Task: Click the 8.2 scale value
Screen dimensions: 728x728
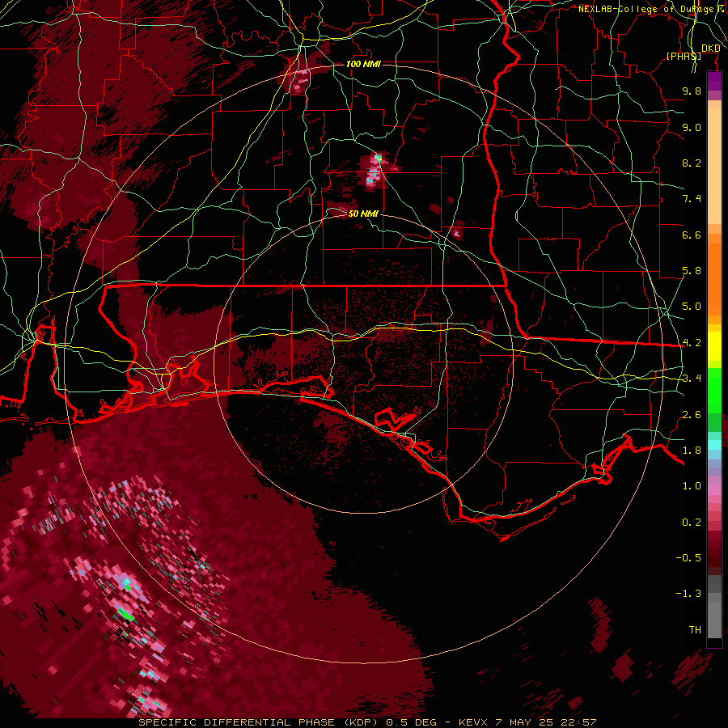Action: pyautogui.click(x=692, y=163)
